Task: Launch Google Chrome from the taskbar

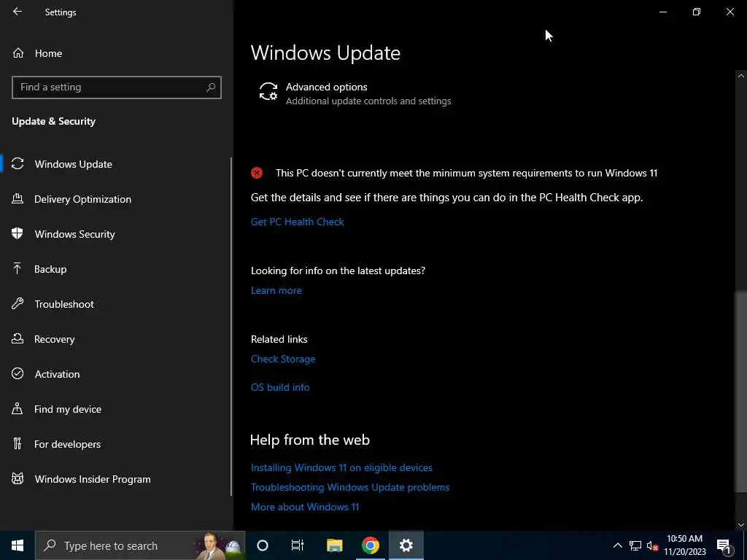Action: [x=370, y=545]
